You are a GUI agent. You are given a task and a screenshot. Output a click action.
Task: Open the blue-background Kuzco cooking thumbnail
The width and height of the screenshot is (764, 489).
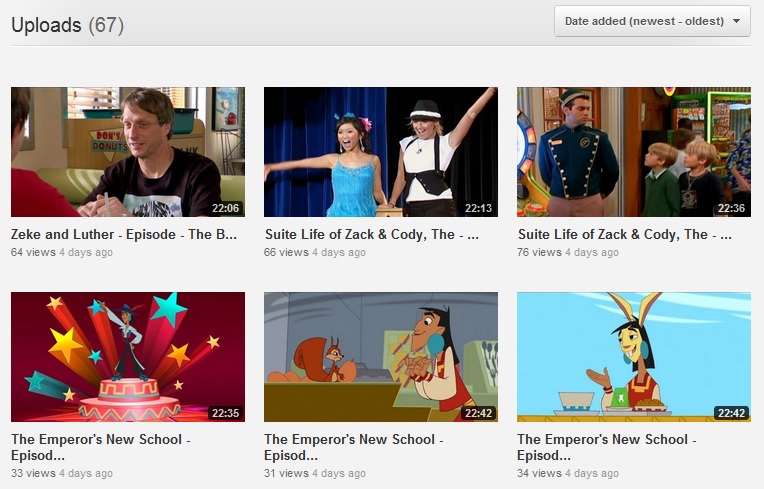coord(633,357)
